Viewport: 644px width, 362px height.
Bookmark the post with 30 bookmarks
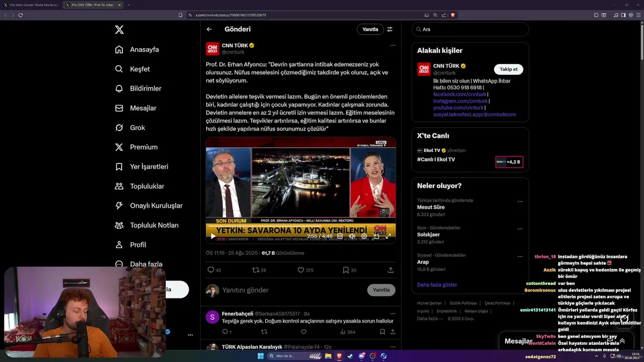click(350, 270)
